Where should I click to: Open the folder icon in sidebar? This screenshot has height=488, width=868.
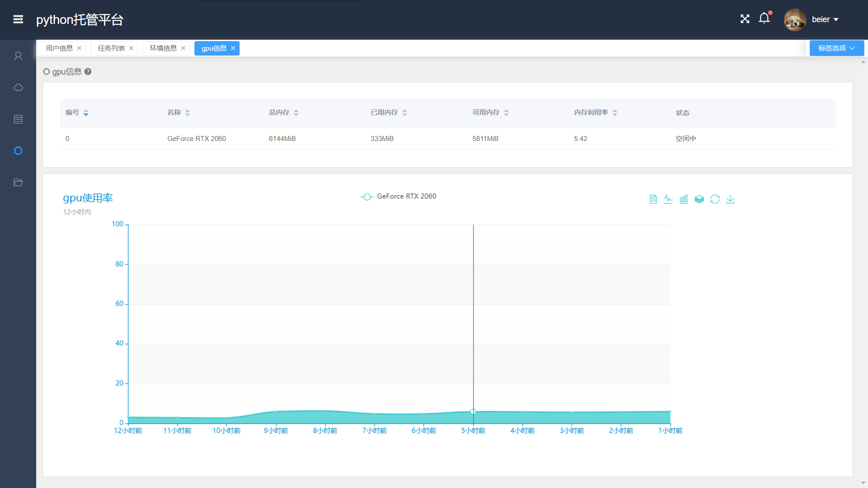pos(18,182)
